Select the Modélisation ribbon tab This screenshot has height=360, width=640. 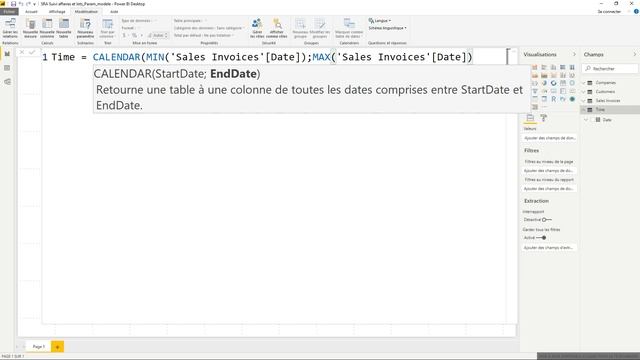point(86,11)
